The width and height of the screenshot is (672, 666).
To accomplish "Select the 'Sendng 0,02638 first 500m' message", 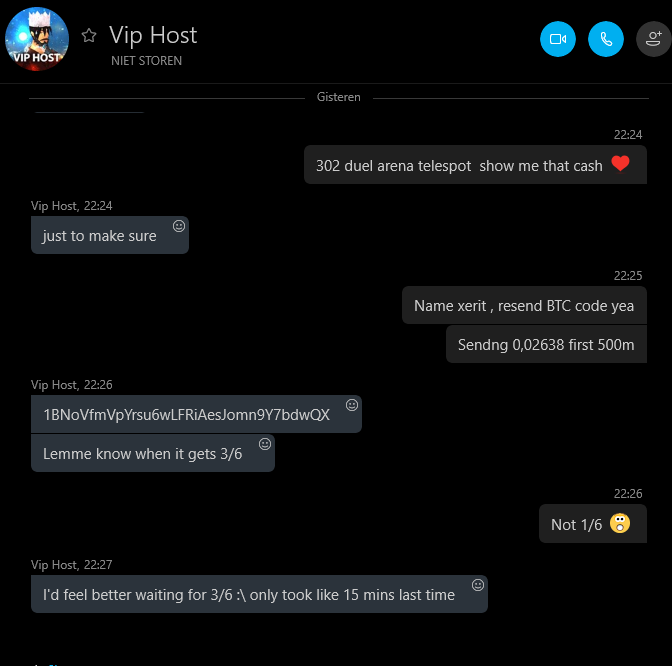I will (546, 345).
